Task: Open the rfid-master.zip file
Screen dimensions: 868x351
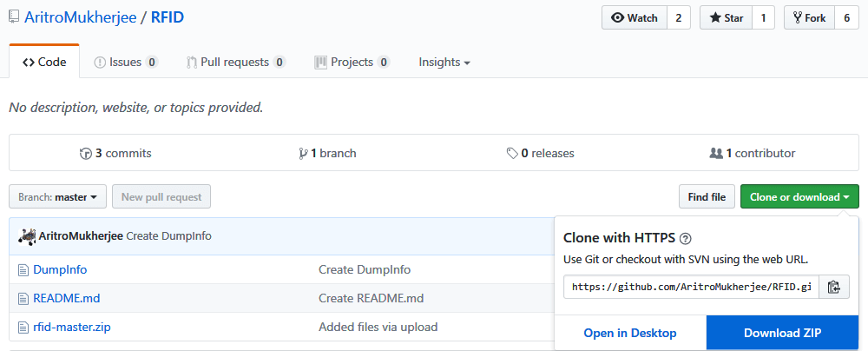Action: 72,328
